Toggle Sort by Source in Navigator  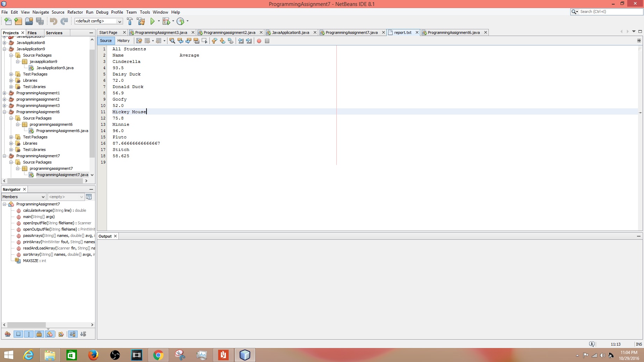click(x=83, y=334)
